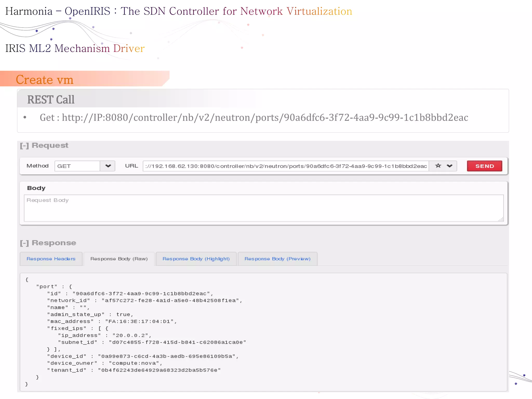Viewport: 532px width, 399px height.
Task: Click the red SEND button
Action: [x=484, y=166]
